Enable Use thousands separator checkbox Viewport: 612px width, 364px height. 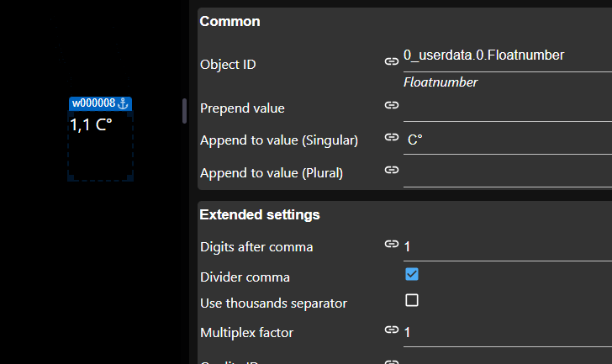pyautogui.click(x=412, y=300)
